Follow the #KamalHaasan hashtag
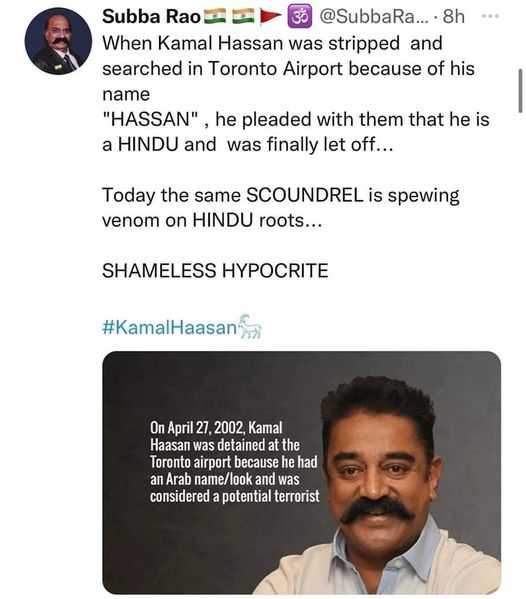The width and height of the screenshot is (526, 599). click(x=170, y=328)
